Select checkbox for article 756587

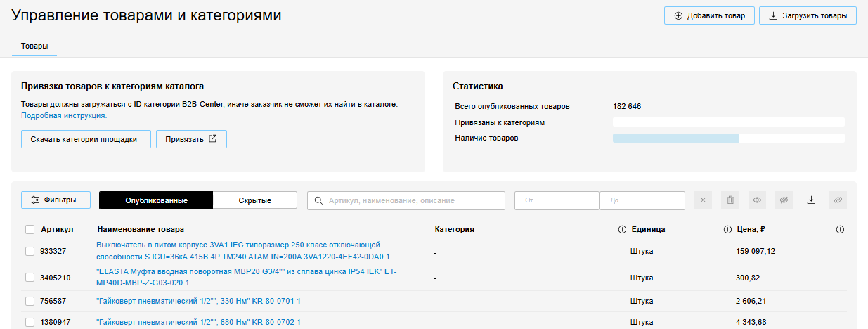(x=30, y=301)
